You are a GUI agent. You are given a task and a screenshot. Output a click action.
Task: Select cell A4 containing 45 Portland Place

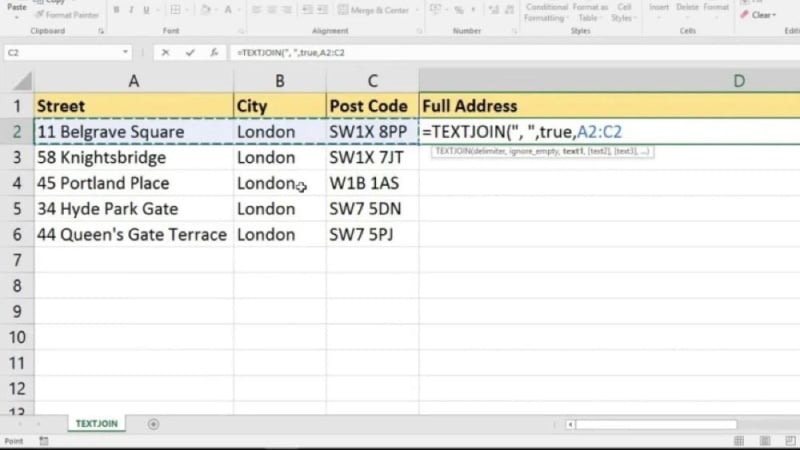pyautogui.click(x=133, y=184)
